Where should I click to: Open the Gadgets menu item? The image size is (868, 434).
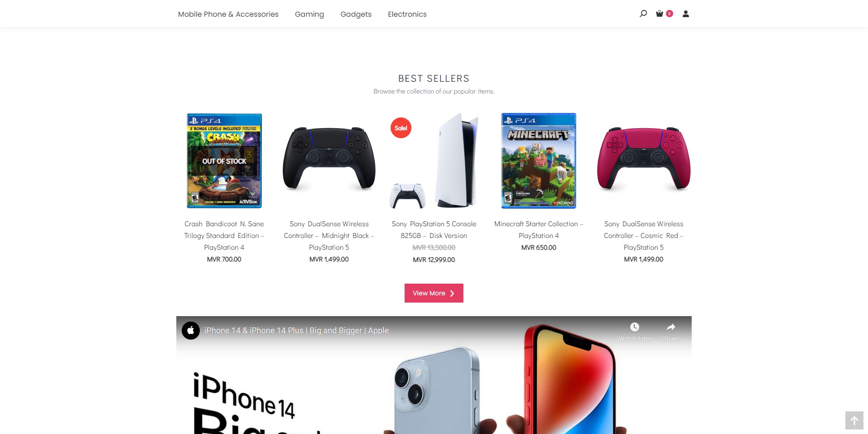(356, 14)
